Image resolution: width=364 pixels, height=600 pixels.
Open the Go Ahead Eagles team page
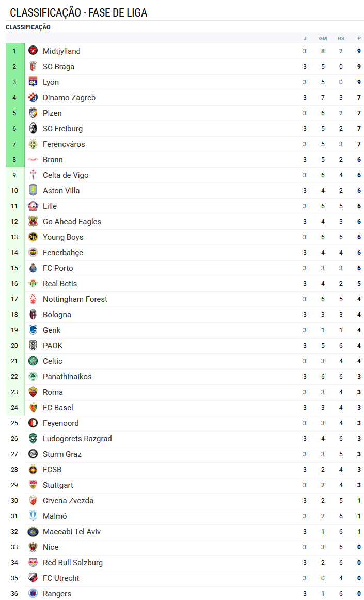click(72, 221)
